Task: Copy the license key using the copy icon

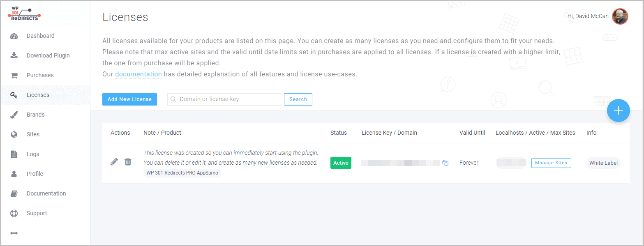Action: pos(445,163)
